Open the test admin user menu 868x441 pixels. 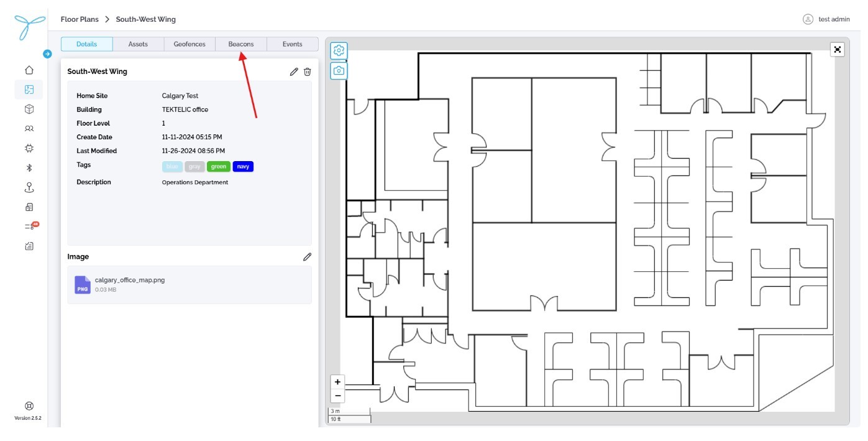[826, 19]
